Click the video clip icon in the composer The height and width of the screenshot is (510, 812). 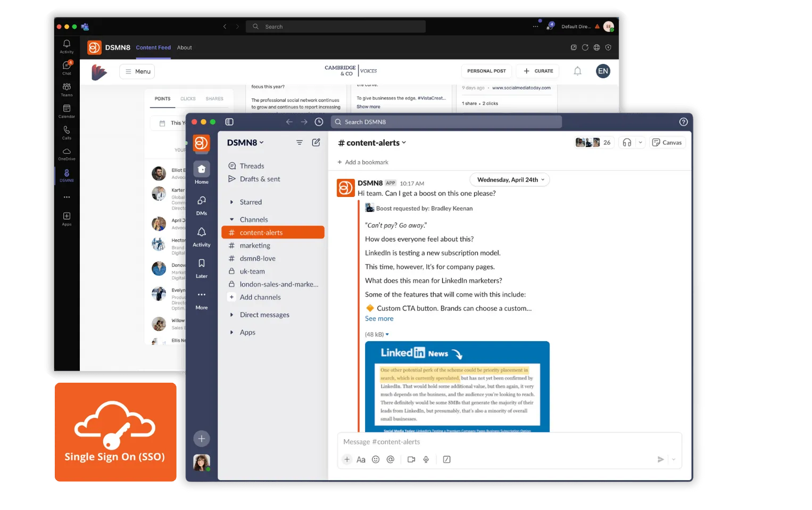tap(411, 459)
